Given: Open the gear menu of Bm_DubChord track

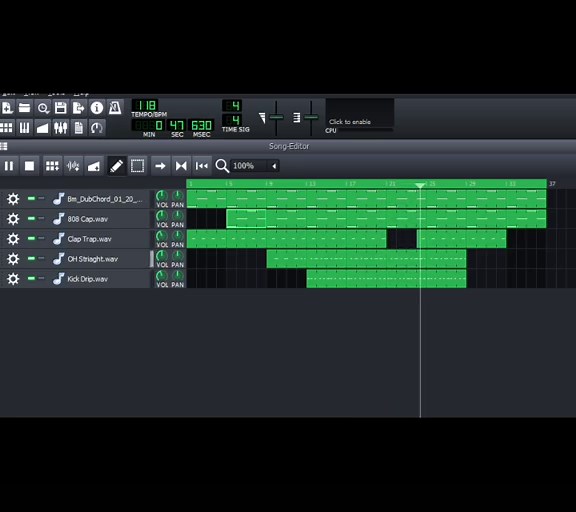Looking at the screenshot, I should tap(13, 199).
